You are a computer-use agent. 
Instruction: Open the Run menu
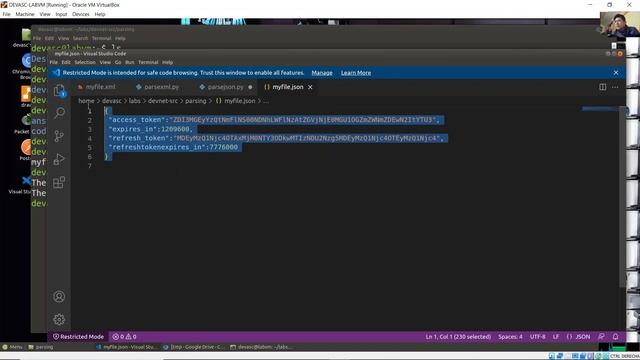pyautogui.click(x=130, y=62)
